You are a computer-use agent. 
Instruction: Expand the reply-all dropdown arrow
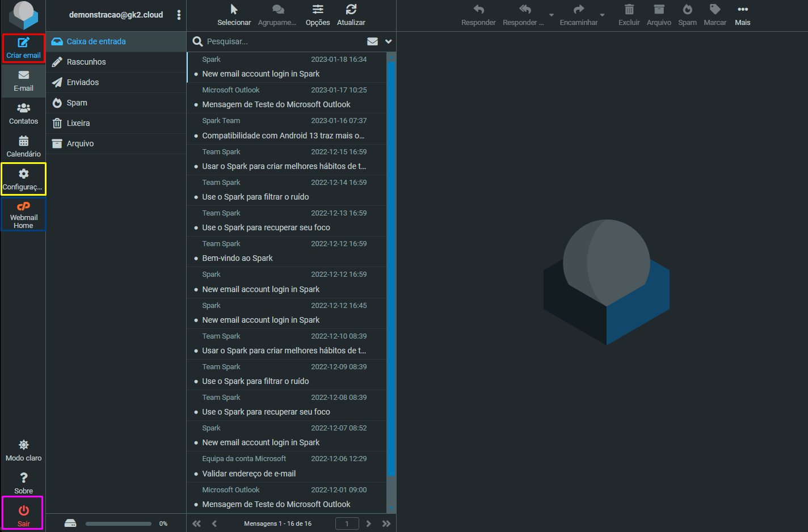tap(551, 15)
